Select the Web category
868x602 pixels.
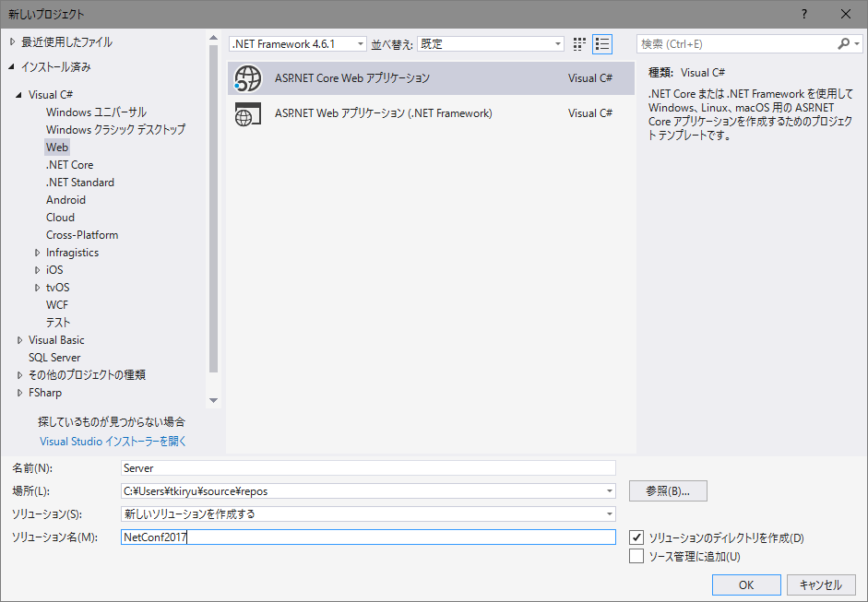point(57,148)
